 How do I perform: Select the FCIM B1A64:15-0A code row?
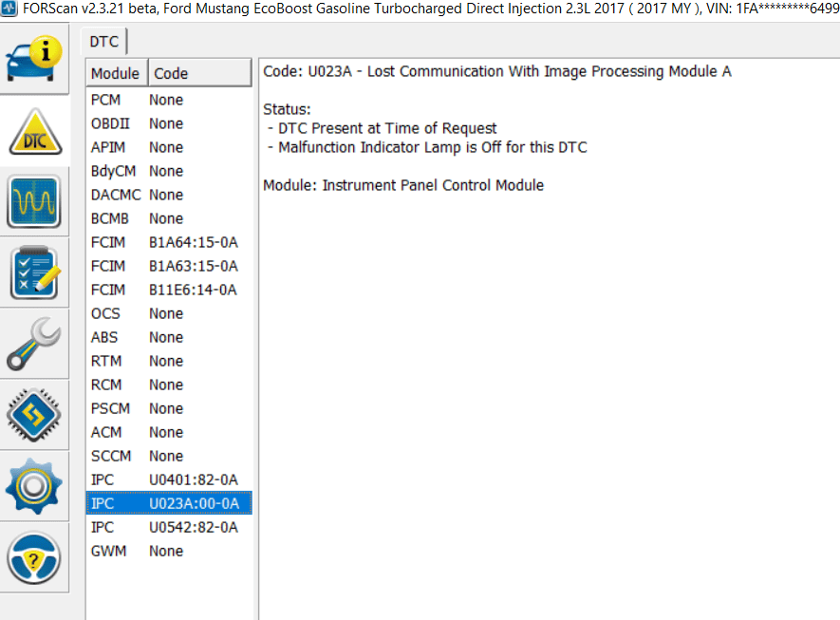(169, 242)
